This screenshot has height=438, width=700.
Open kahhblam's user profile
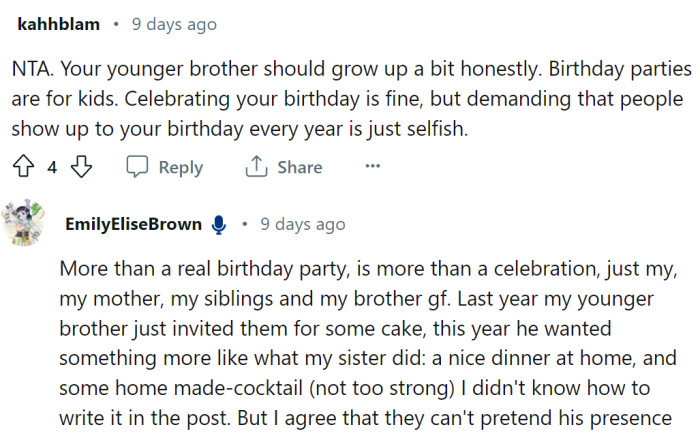pos(57,24)
